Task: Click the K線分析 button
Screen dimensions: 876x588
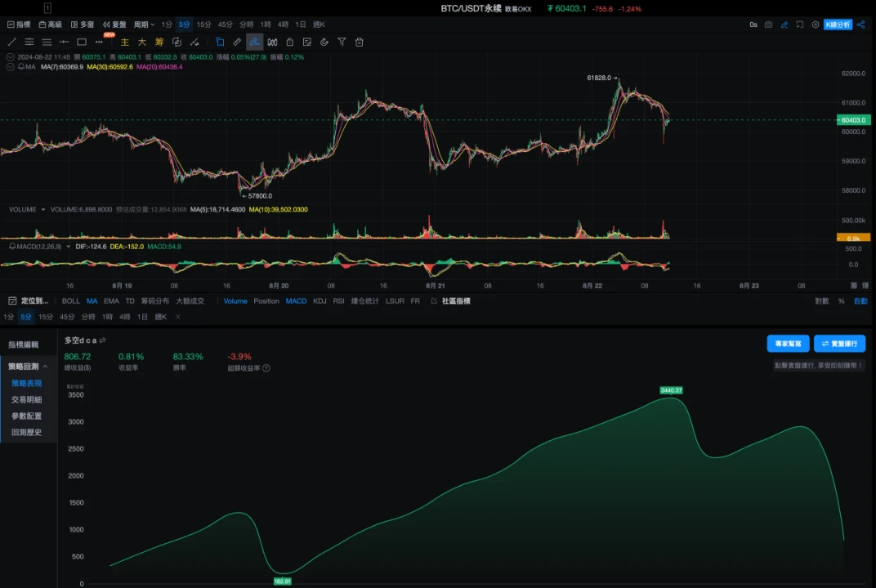Action: click(x=838, y=24)
